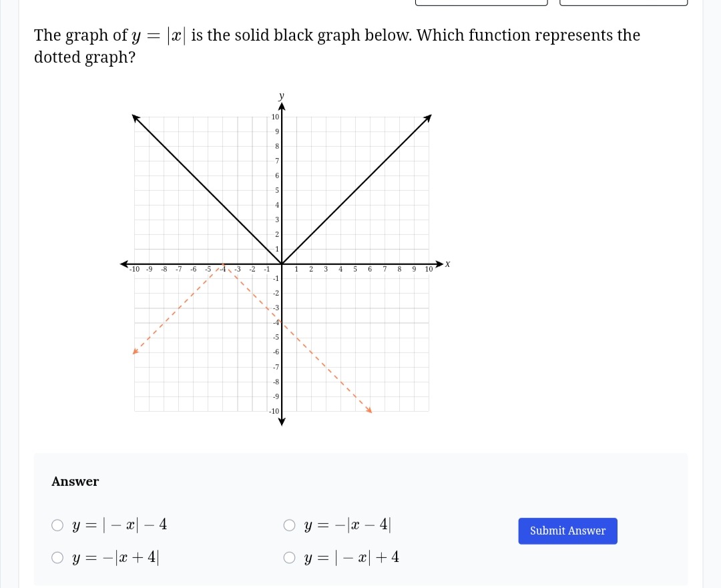Click the origin where solid graph's vertex sits
This screenshot has height=588, width=721.
click(282, 264)
